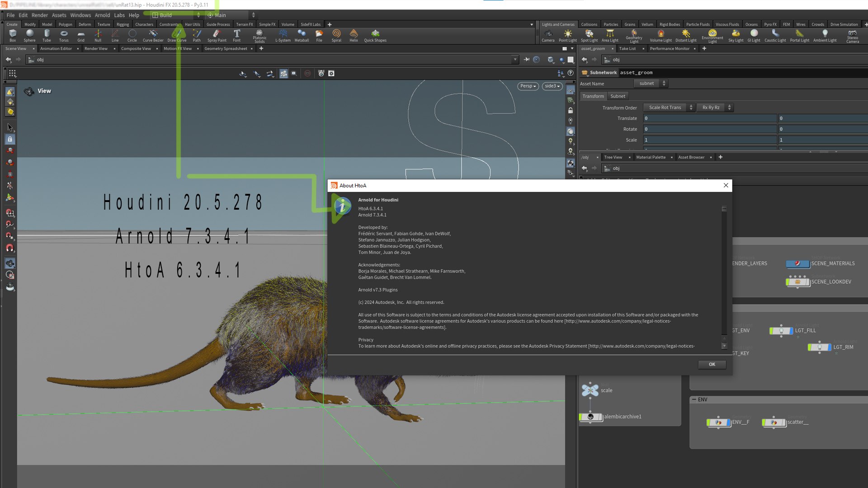Select the File shelf tool
The height and width of the screenshot is (488, 868).
pos(319,36)
